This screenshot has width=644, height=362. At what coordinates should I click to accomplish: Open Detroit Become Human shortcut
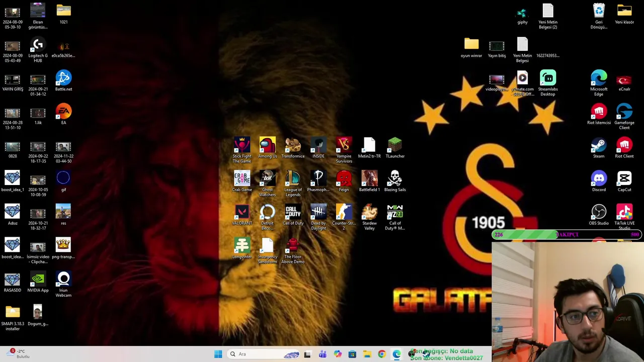click(x=267, y=217)
